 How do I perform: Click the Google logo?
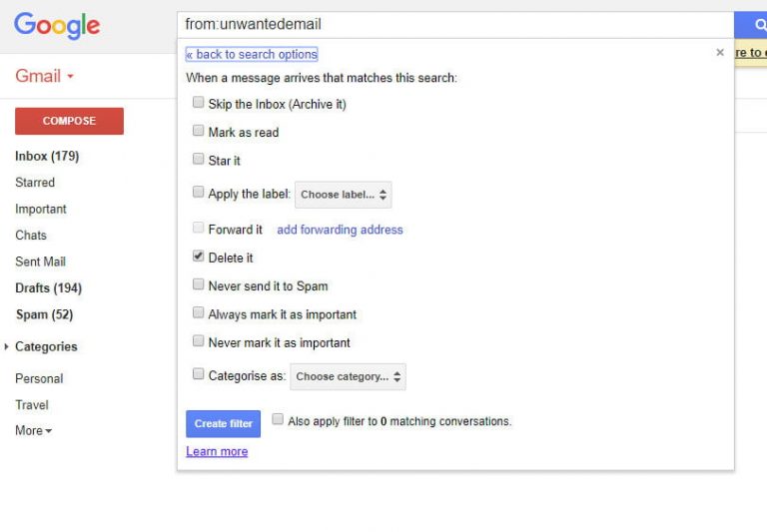(57, 25)
